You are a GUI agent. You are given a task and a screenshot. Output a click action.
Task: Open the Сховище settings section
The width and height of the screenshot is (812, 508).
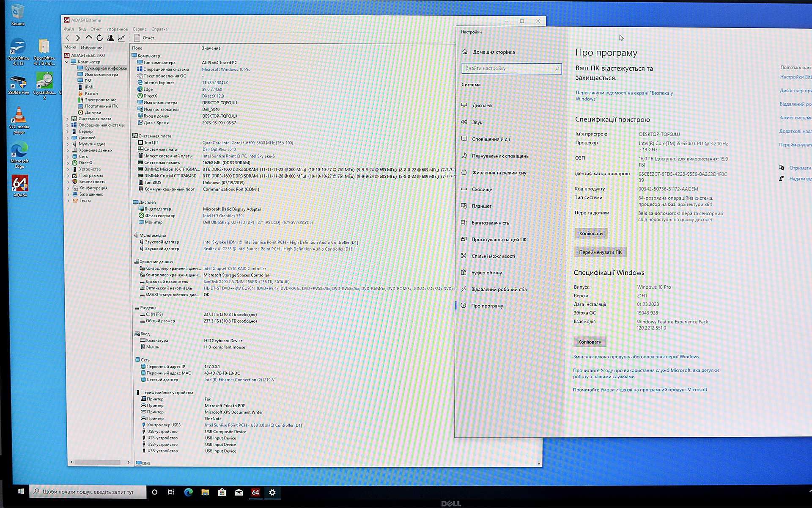[482, 189]
